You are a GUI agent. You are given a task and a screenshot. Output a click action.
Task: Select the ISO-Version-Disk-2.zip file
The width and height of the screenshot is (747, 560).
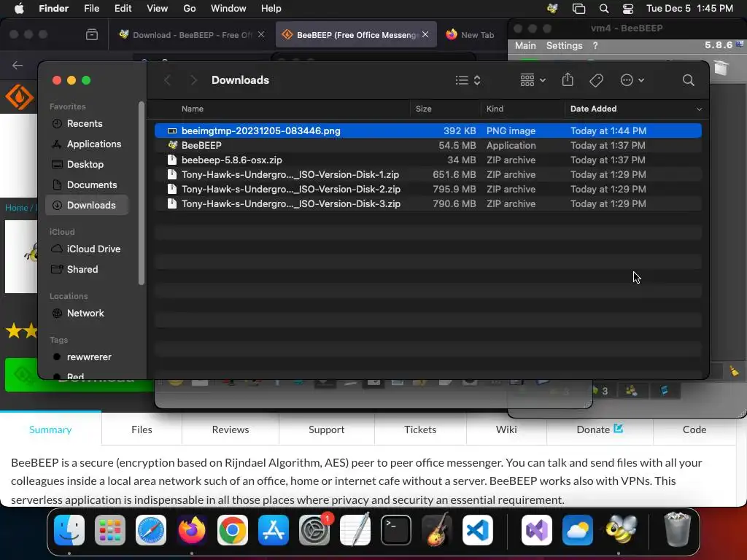click(427, 189)
